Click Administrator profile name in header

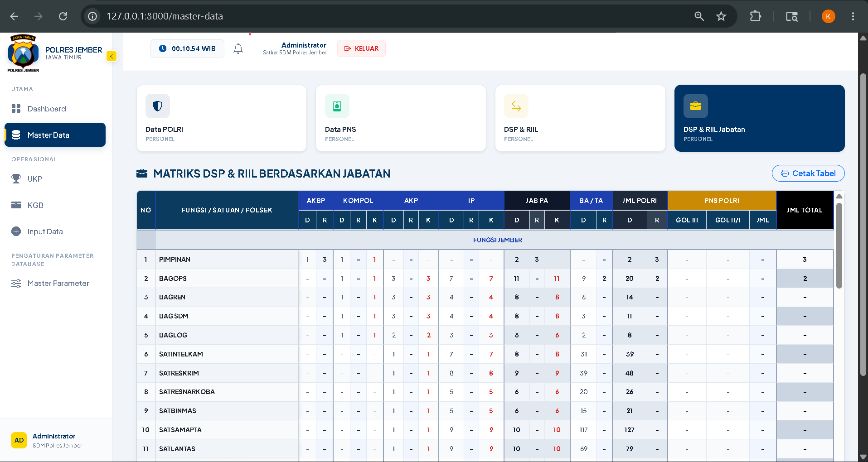(x=304, y=45)
